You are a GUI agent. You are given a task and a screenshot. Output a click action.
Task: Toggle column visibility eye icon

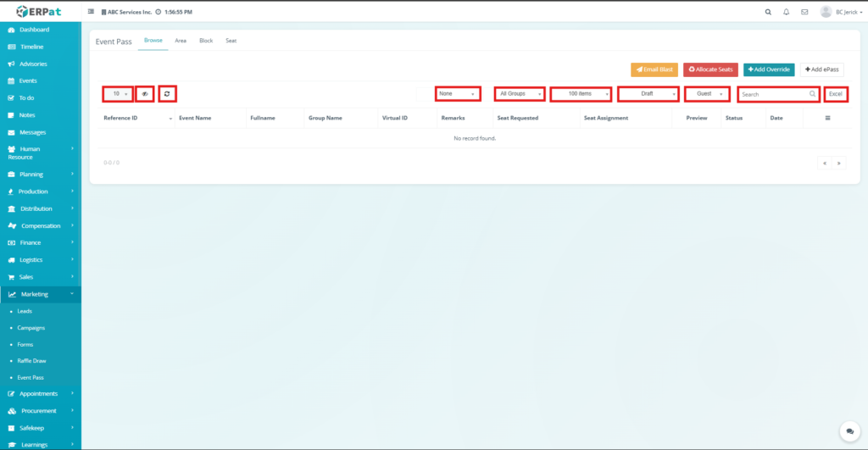[145, 93]
